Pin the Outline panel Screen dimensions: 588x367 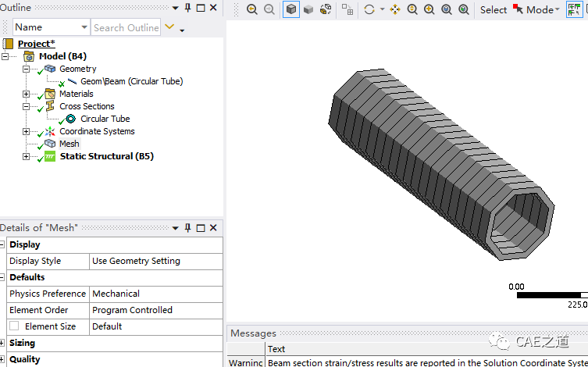188,8
